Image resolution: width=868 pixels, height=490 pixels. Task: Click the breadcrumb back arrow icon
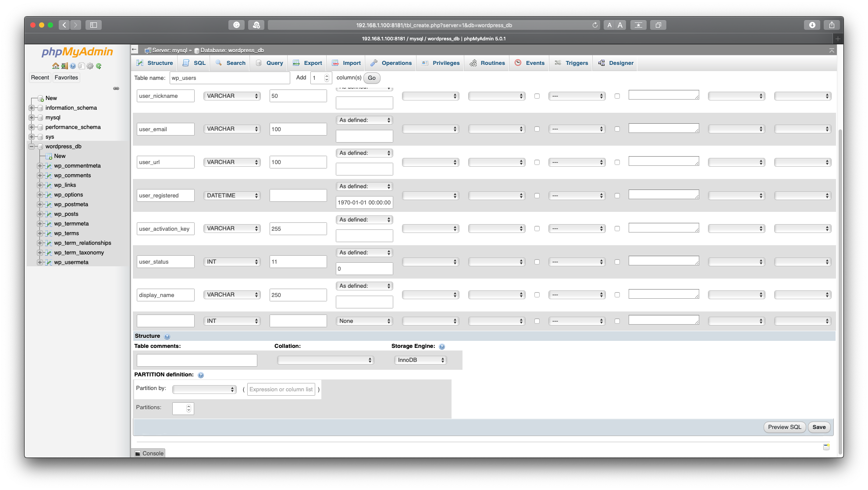135,50
